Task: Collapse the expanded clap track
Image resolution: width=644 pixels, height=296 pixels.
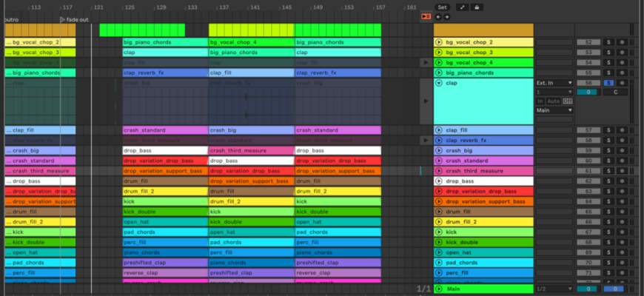Action: click(x=439, y=84)
